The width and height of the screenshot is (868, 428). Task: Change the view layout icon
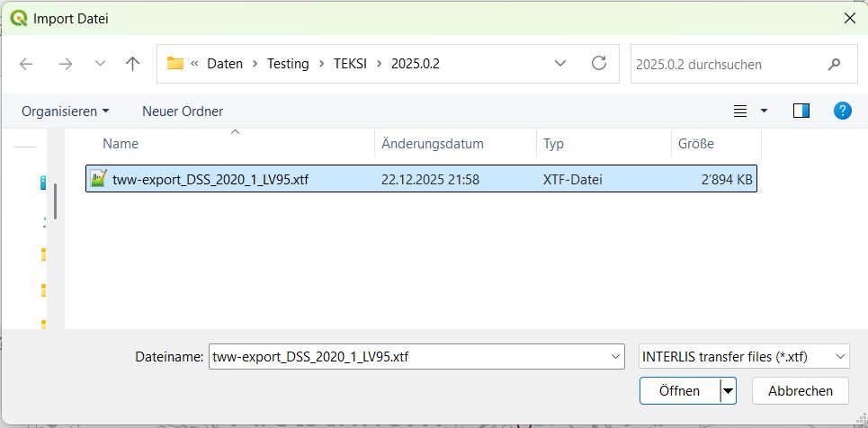point(740,111)
